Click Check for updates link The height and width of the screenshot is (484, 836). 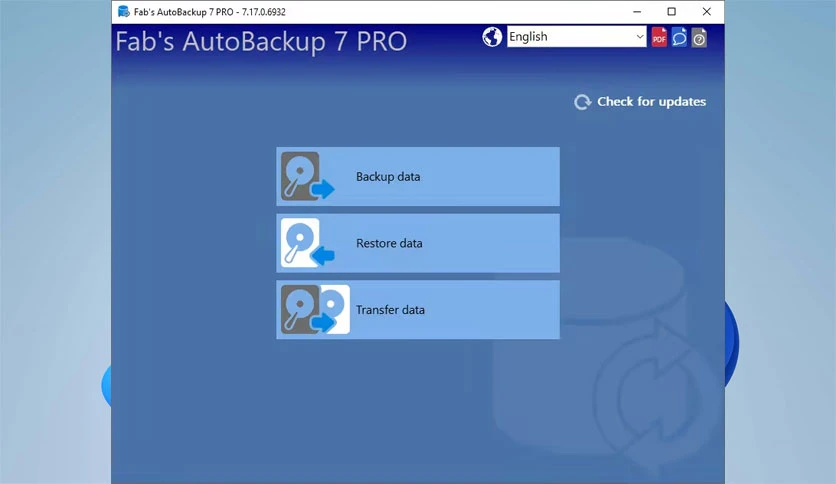pyautogui.click(x=651, y=101)
